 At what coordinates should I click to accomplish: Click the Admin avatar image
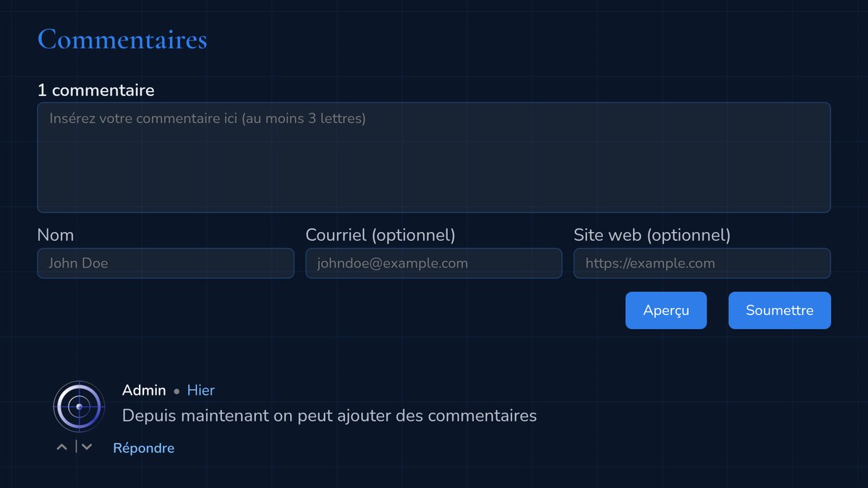click(x=79, y=406)
